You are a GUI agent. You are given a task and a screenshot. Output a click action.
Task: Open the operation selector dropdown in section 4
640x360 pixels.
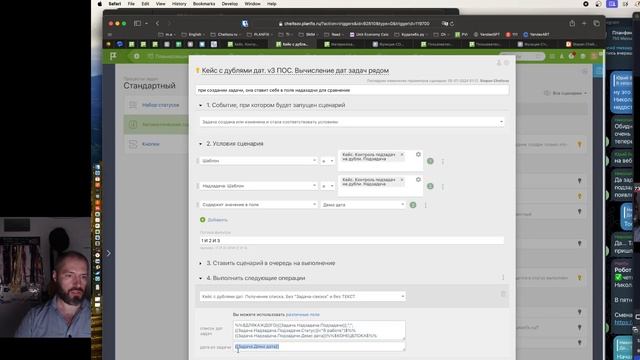click(302, 296)
